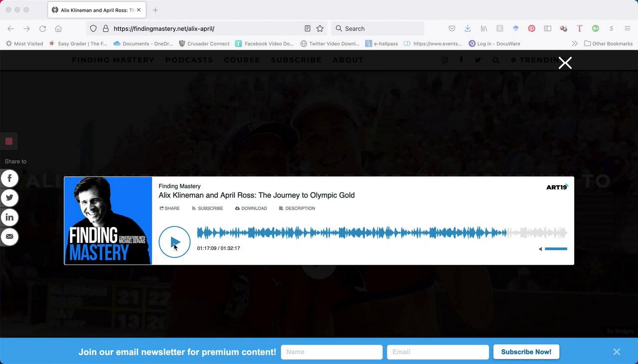Screen dimensions: 638x364
Task: Toggle the browser sidebar icon
Action: coord(547,28)
